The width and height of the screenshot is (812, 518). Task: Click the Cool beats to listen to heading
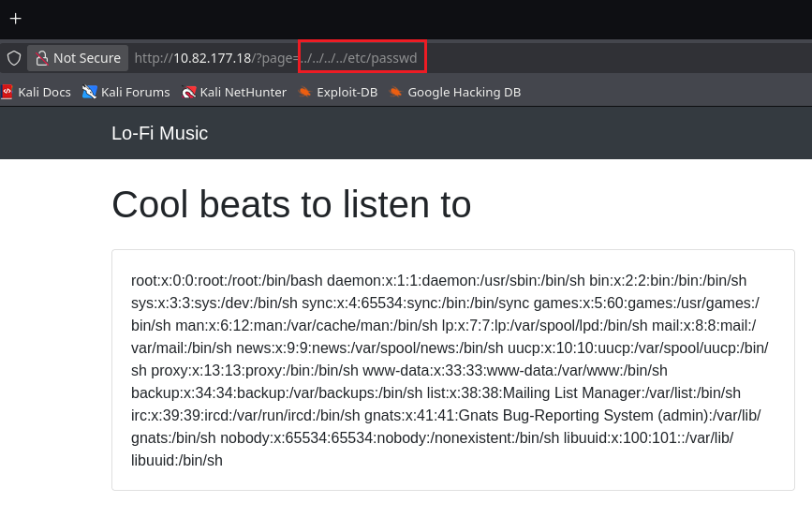[290, 204]
